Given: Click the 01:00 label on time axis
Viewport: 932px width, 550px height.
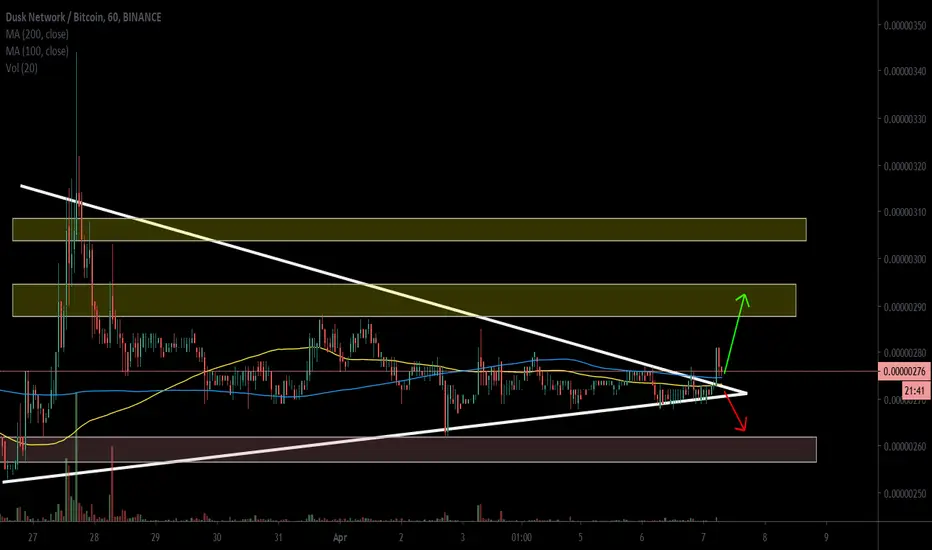Looking at the screenshot, I should tap(521, 538).
